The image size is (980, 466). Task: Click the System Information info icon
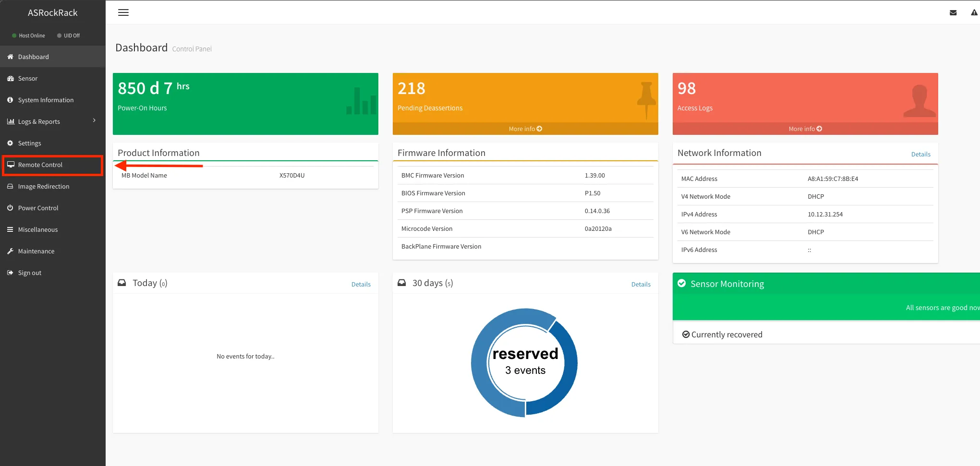(10, 100)
